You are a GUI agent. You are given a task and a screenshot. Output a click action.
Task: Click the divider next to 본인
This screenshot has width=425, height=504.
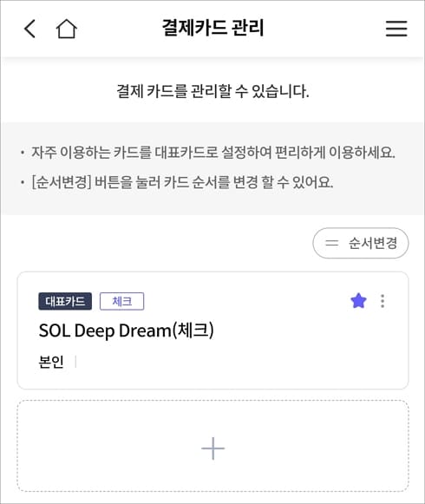pos(75,362)
